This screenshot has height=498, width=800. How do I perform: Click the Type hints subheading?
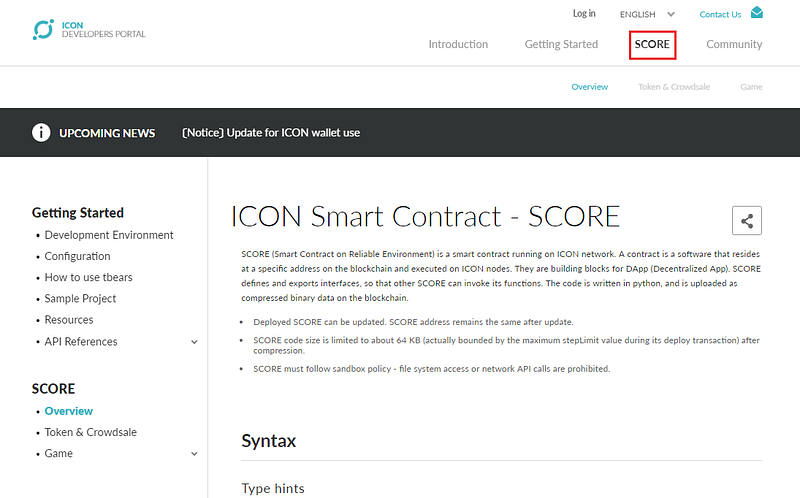point(273,488)
